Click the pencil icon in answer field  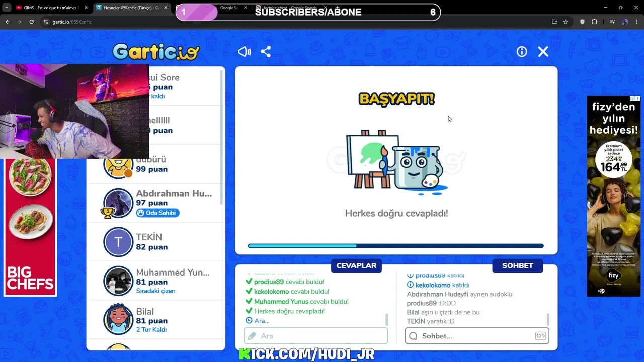click(x=253, y=336)
